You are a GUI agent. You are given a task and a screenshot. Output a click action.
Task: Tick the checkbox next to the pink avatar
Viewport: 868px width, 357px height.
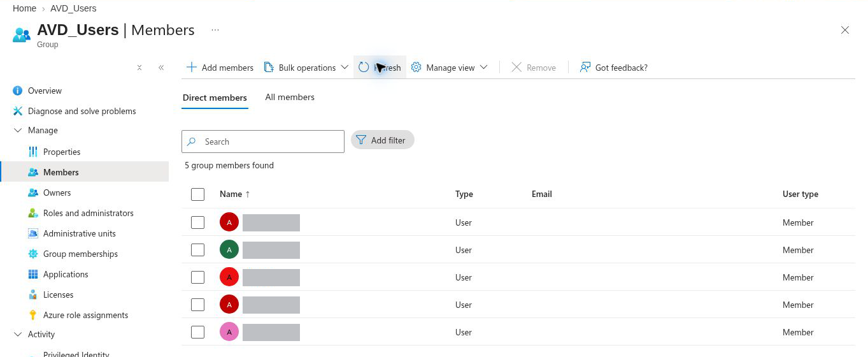point(197,332)
